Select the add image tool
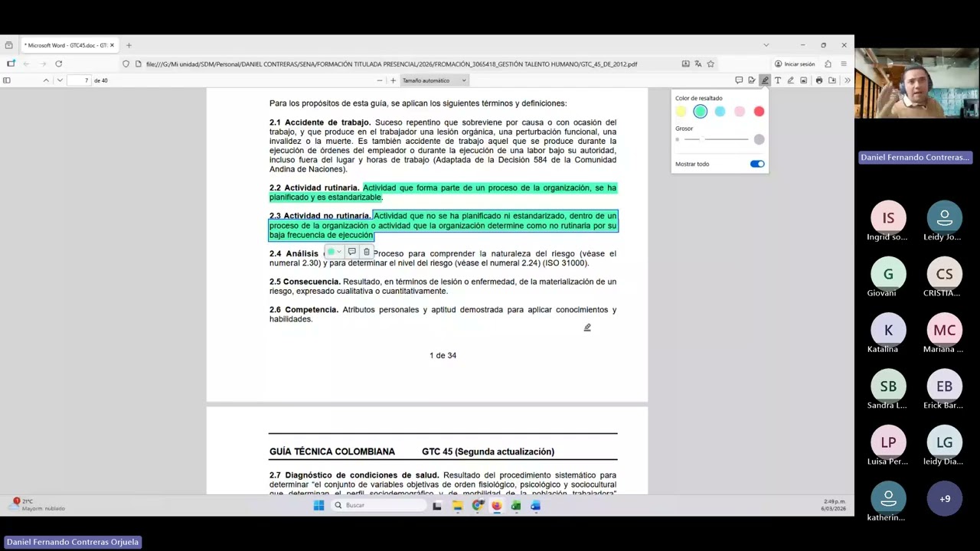The width and height of the screenshot is (980, 551). pos(803,80)
